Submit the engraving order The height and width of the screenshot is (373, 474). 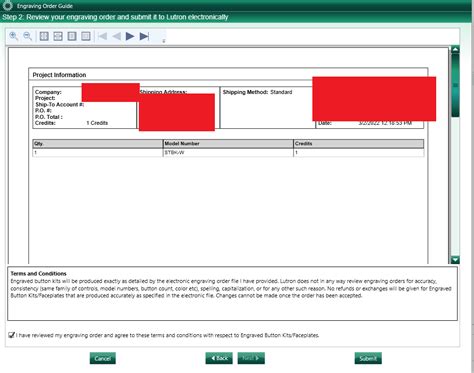pyautogui.click(x=368, y=358)
